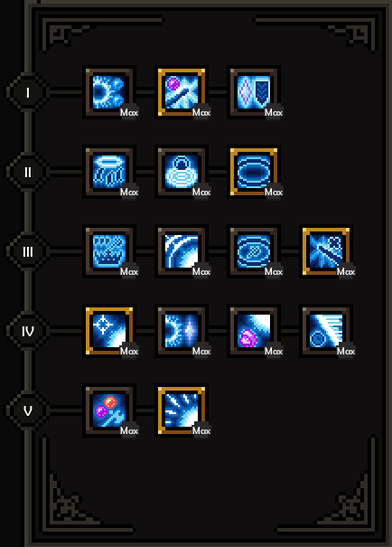Click the Max badge on the tier I crescent skill
The image size is (392, 547).
(x=129, y=112)
